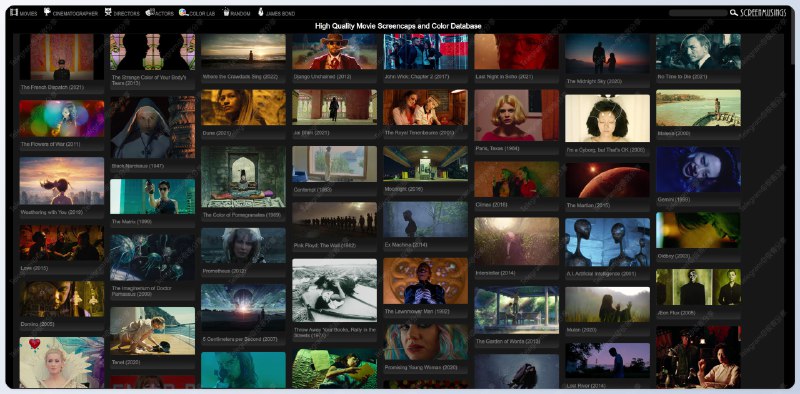Click the James Bond icon
Screen dimensions: 800x394
point(261,12)
